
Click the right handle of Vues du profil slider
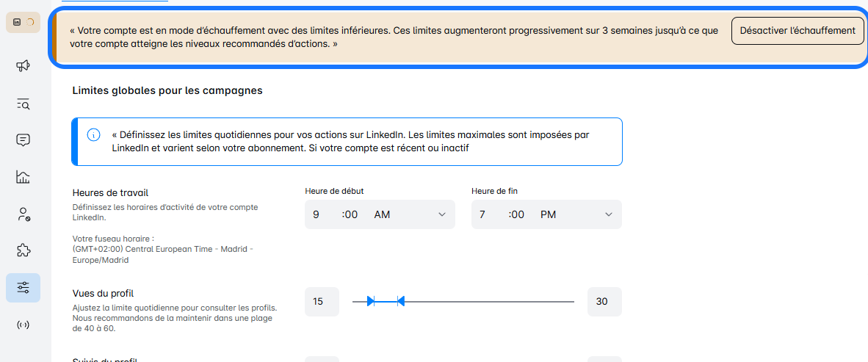[x=400, y=301]
